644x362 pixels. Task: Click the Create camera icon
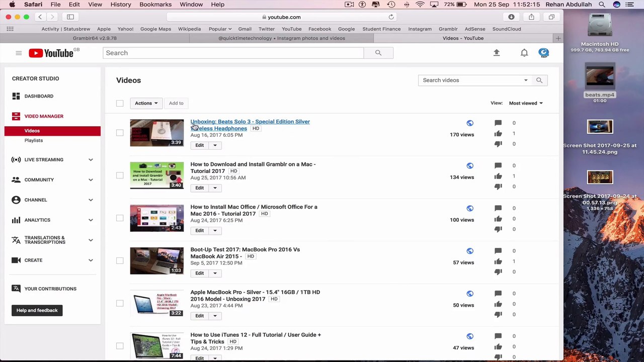(x=16, y=260)
